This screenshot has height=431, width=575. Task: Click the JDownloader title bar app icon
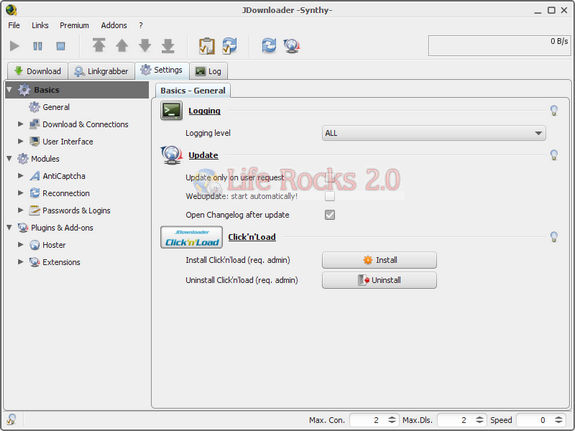pos(11,10)
